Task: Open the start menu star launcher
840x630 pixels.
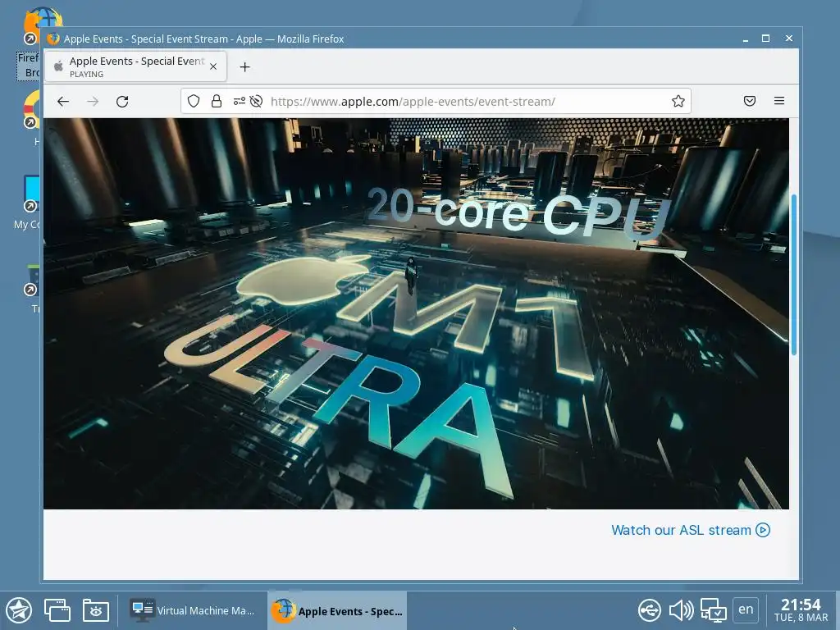Action: click(x=20, y=610)
